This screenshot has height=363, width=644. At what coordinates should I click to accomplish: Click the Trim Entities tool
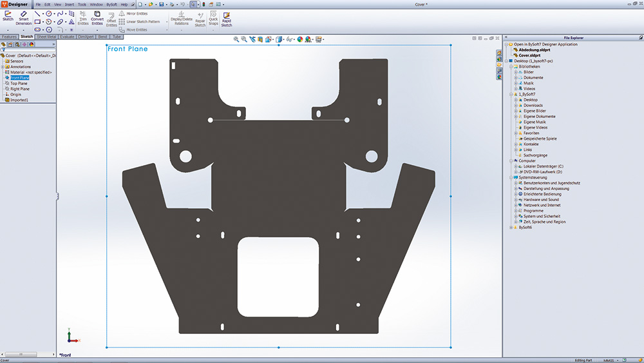pyautogui.click(x=83, y=19)
